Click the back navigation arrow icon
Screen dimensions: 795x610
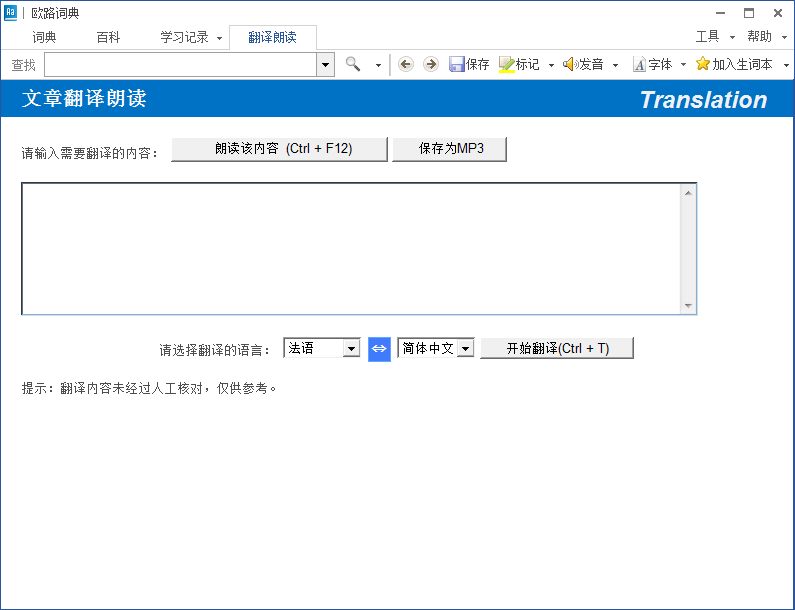click(405, 64)
